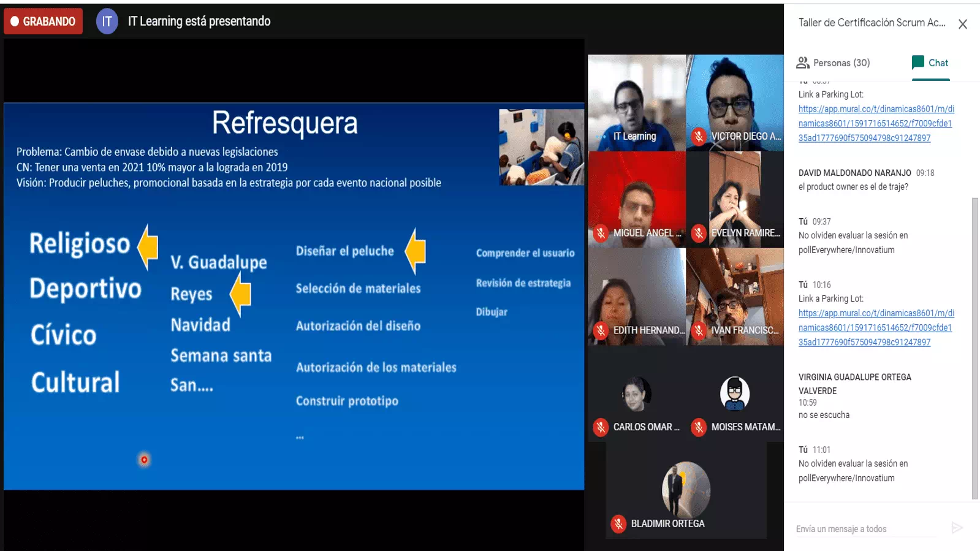Click Victor Diego's muted microphone icon
The height and width of the screenshot is (551, 980).
point(699,137)
